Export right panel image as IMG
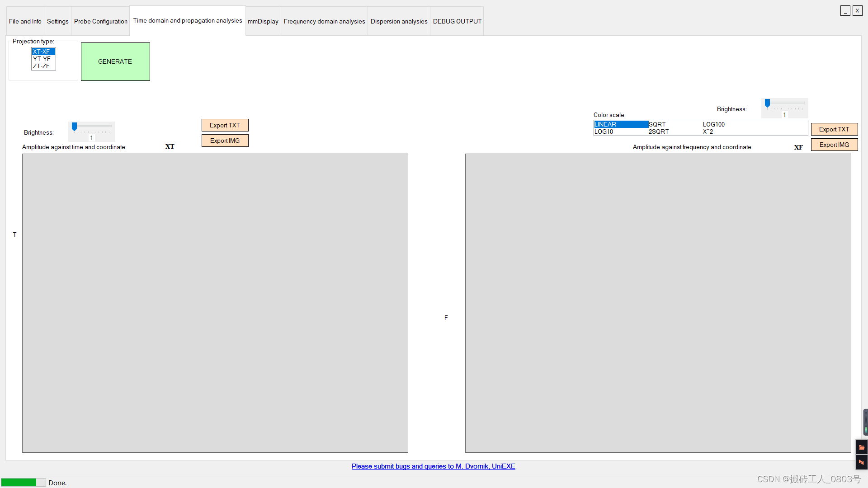Viewport: 868px width, 488px height. click(x=834, y=144)
